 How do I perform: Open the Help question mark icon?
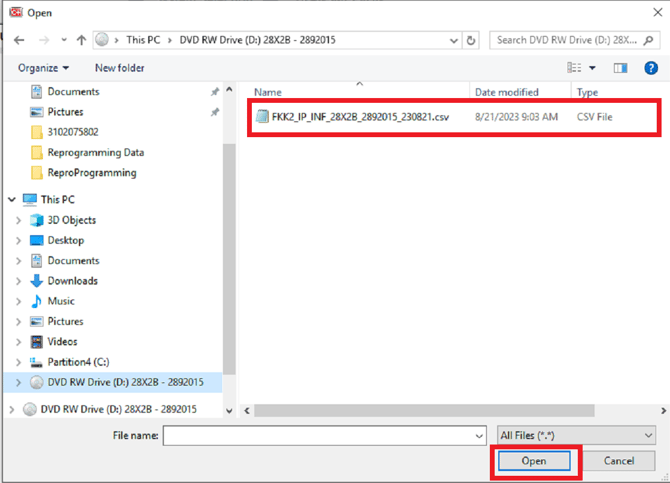click(x=651, y=68)
